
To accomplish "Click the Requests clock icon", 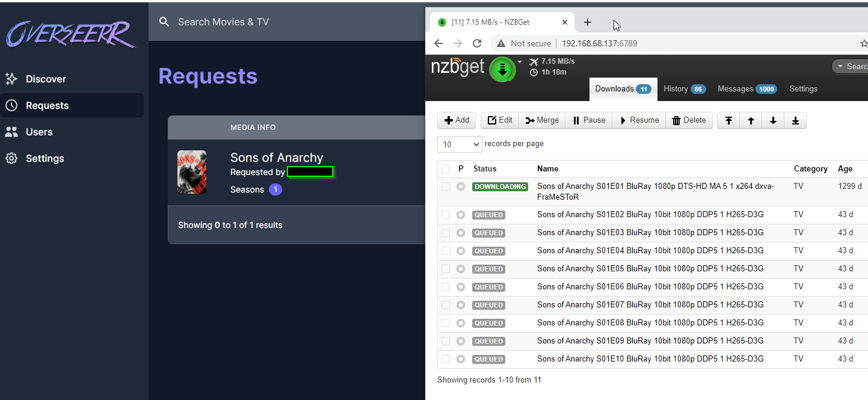I will (11, 105).
